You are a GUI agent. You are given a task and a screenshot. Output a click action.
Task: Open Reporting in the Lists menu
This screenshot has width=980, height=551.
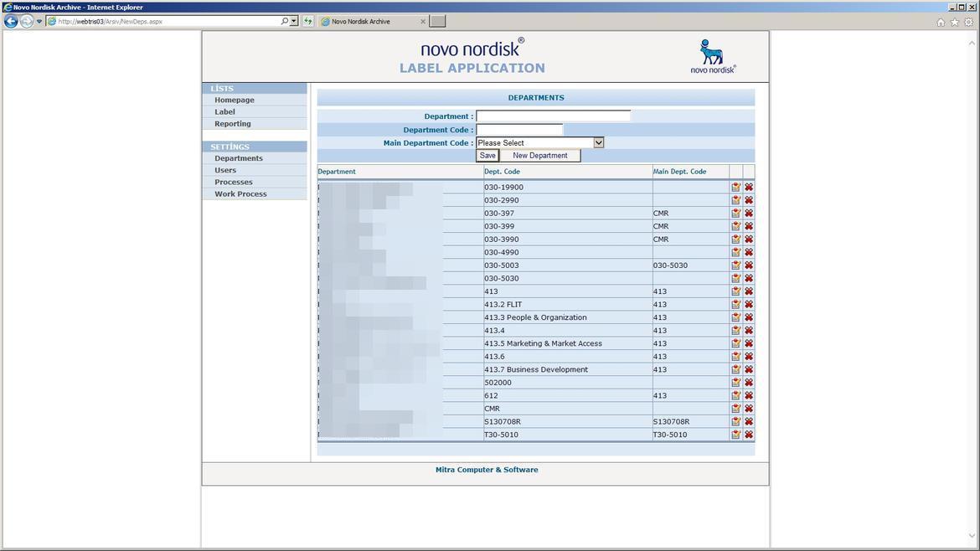(233, 124)
